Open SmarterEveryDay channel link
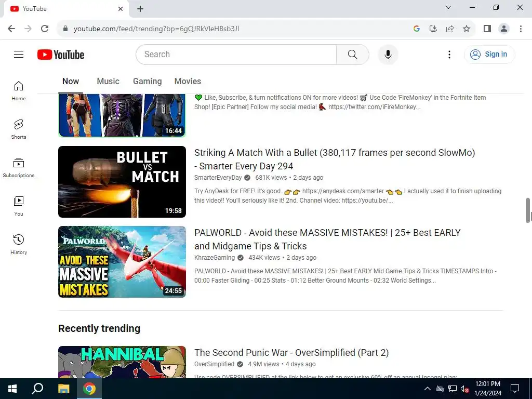The height and width of the screenshot is (399, 532). click(x=218, y=178)
